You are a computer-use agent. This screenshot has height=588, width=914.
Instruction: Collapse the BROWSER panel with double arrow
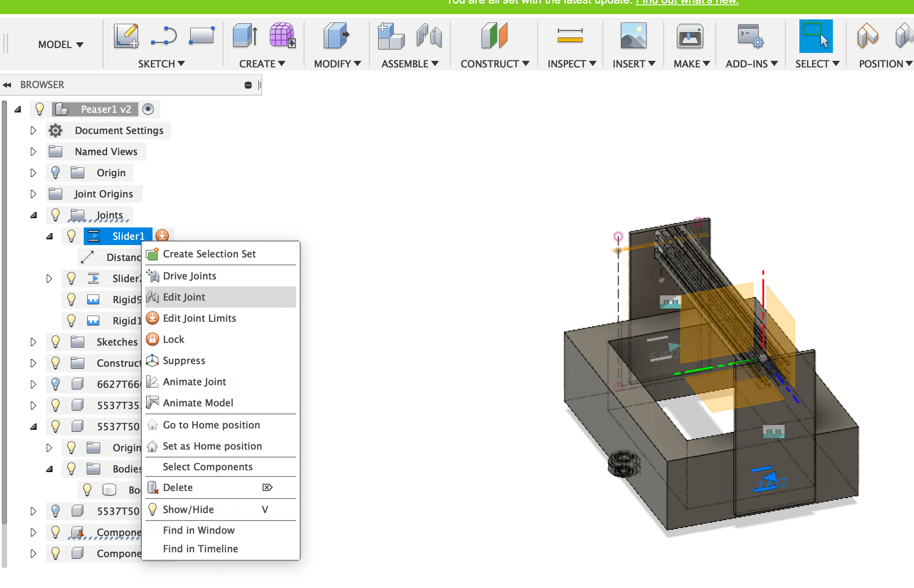[7, 85]
